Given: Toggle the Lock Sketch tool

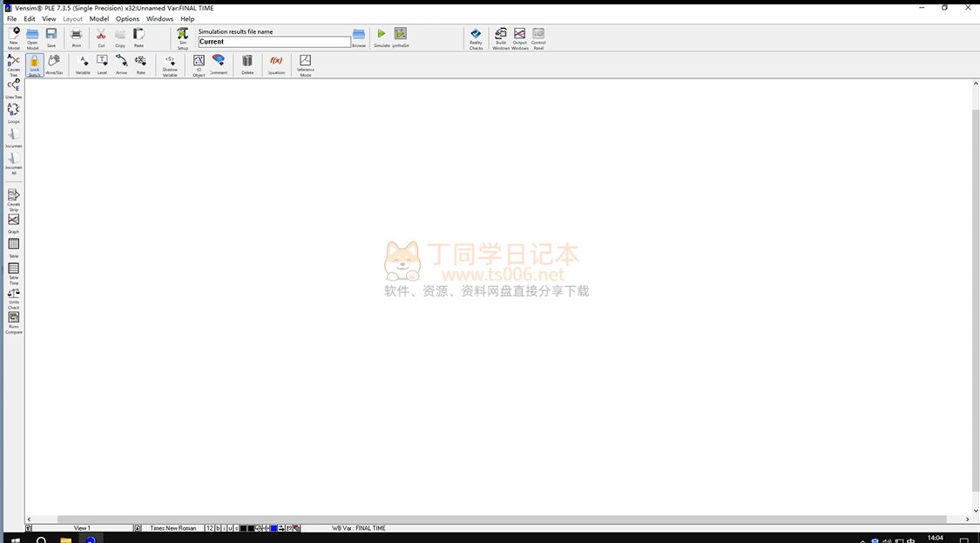Looking at the screenshot, I should (x=35, y=64).
